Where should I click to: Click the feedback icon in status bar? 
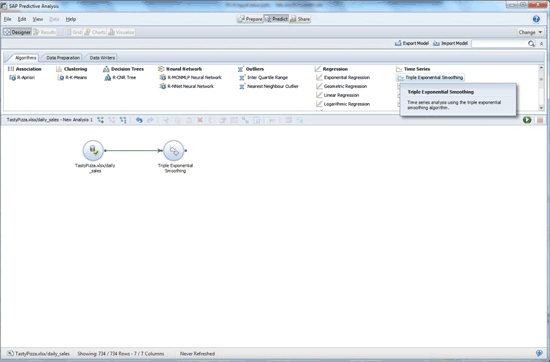(x=539, y=353)
